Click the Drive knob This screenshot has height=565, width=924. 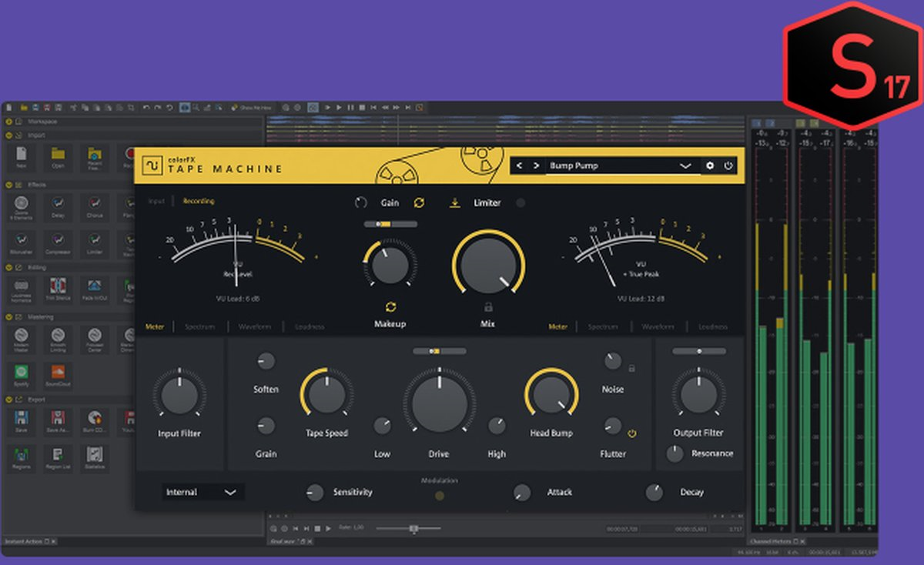[439, 406]
